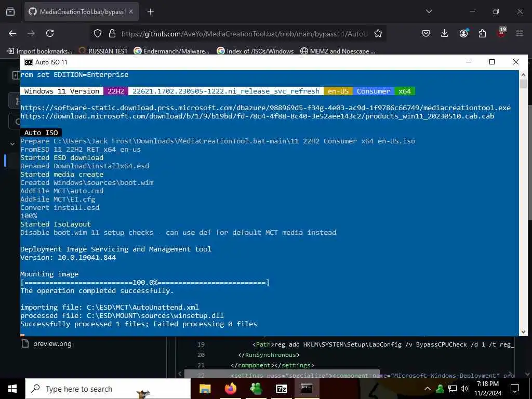Switch to the command prompt taskbar icon

click(x=307, y=389)
